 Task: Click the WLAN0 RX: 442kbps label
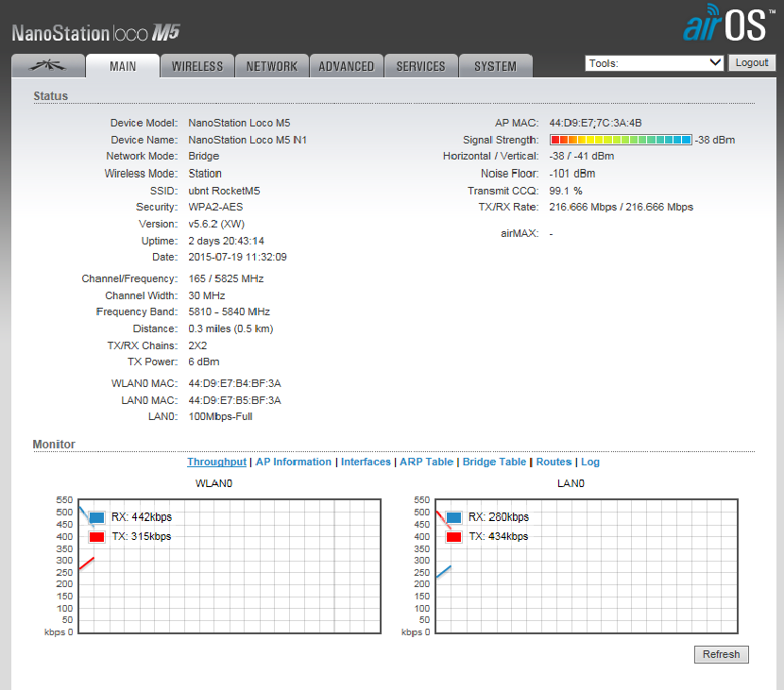coord(142,517)
